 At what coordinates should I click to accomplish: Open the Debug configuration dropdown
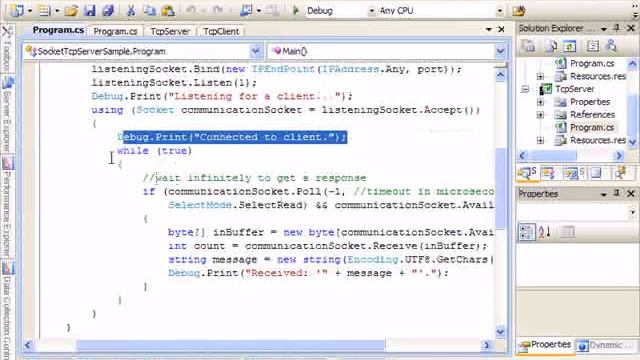(x=371, y=11)
